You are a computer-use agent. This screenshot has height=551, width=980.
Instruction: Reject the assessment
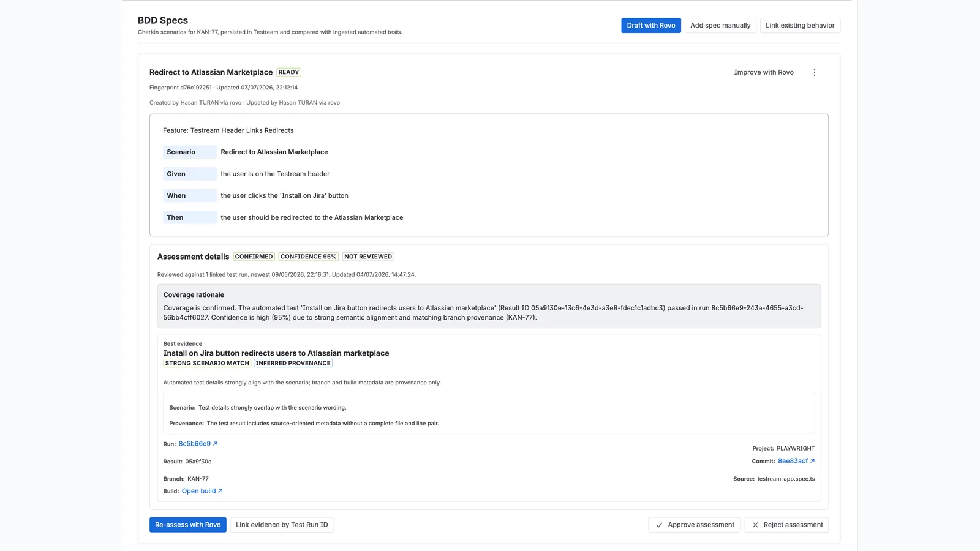[x=786, y=525]
